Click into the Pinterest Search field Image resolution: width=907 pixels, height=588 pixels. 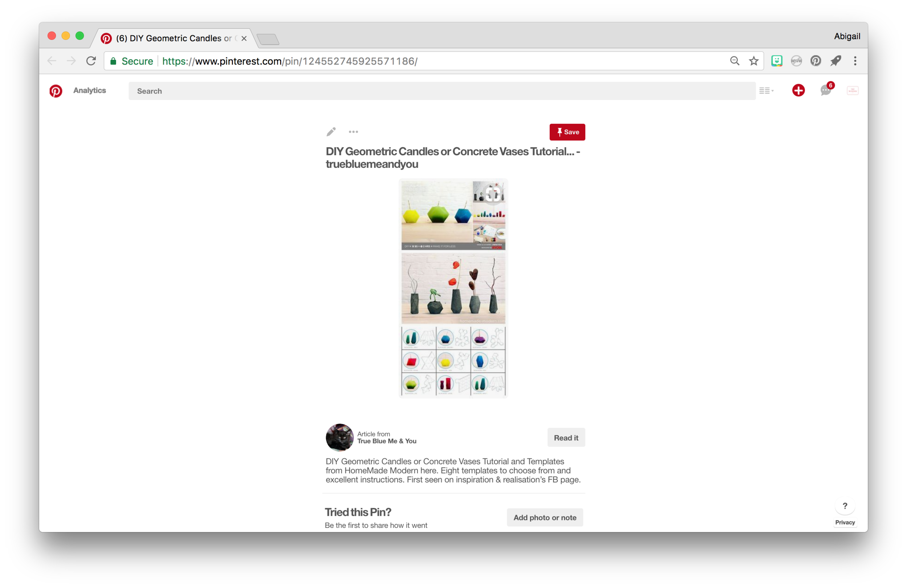click(x=442, y=91)
